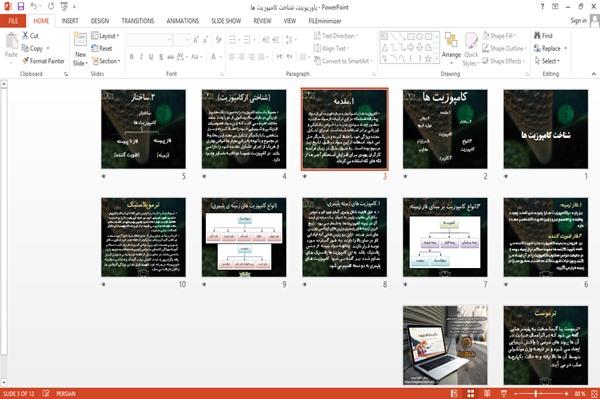
Task: Select slide 1 thumbnail
Action: (546, 129)
